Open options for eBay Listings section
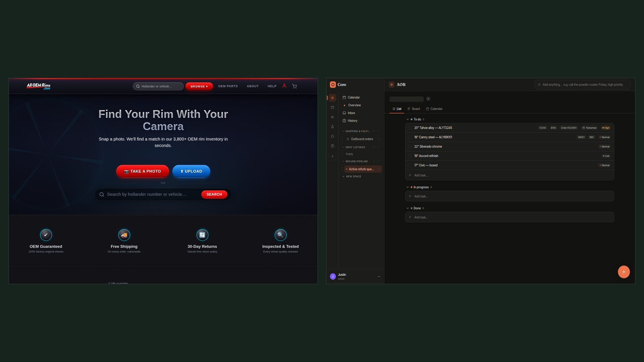644x362 pixels. (x=379, y=147)
